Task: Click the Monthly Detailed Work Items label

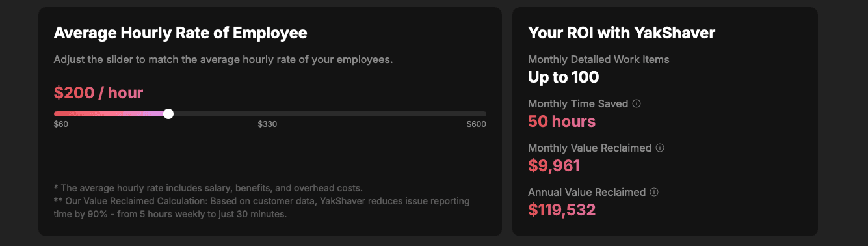Action: (599, 59)
